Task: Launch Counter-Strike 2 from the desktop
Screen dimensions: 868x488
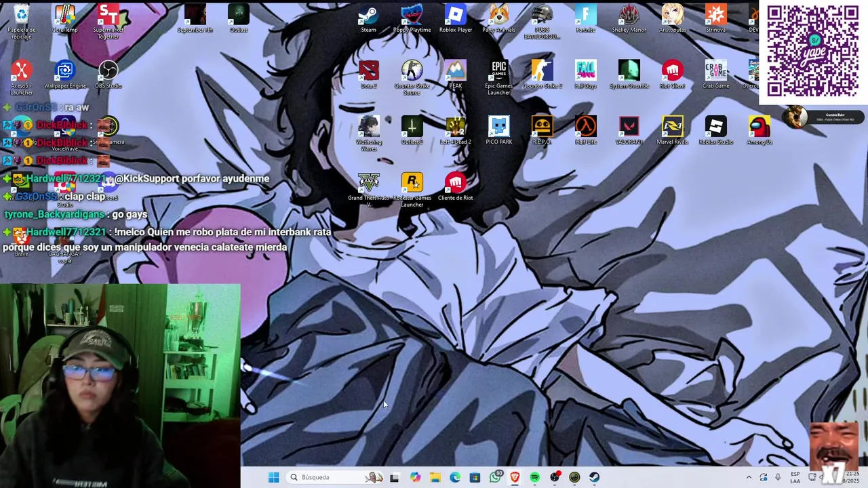Action: 542,75
